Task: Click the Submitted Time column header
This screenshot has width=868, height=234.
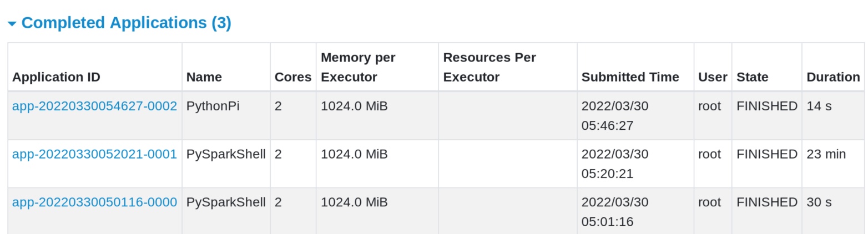Action: click(x=630, y=77)
